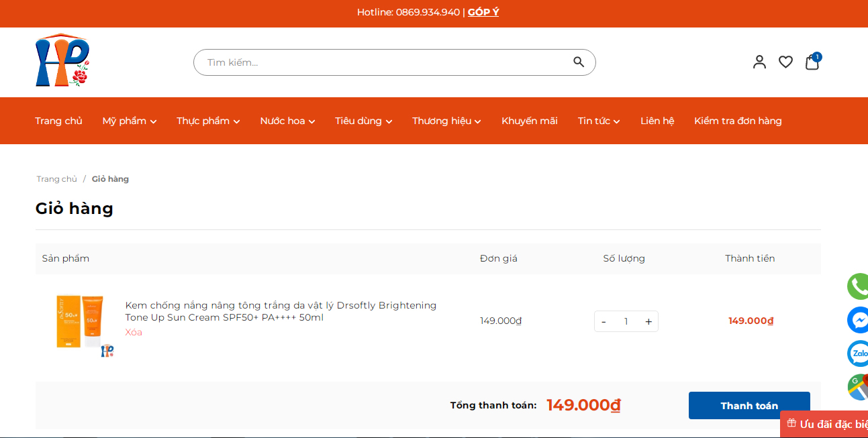
Task: Click the Hotline 0869.934.940 text
Action: coord(408,12)
